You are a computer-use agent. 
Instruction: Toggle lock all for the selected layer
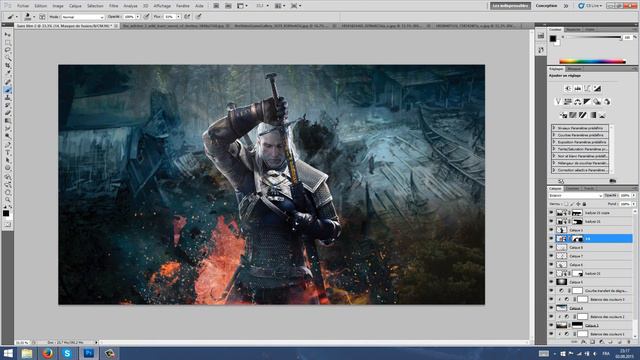(x=584, y=204)
